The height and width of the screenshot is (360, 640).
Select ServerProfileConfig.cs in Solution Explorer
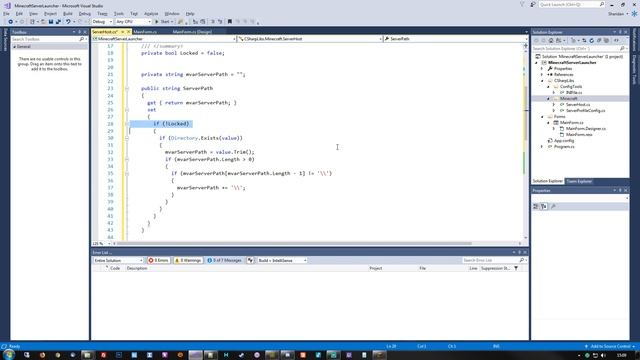coord(585,111)
